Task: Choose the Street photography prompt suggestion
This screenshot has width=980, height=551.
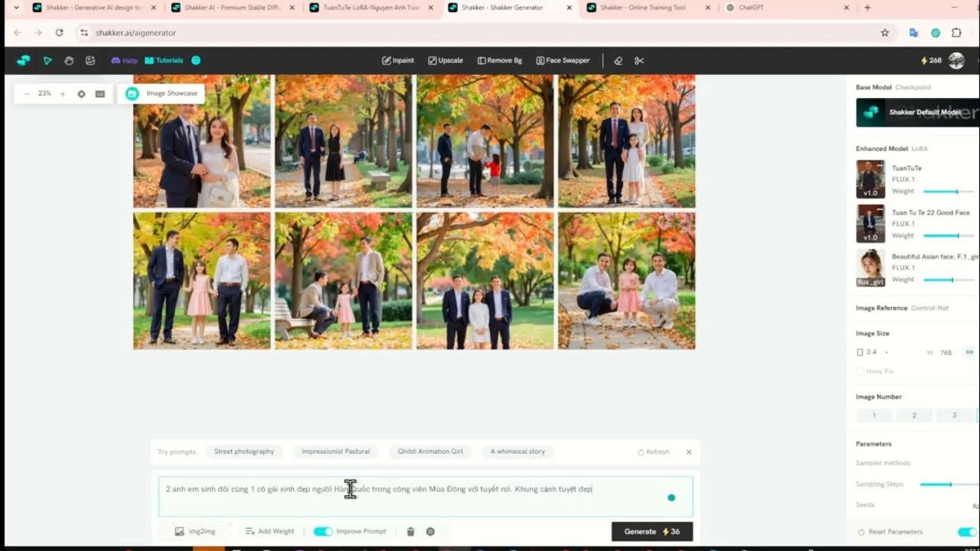Action: (x=244, y=451)
